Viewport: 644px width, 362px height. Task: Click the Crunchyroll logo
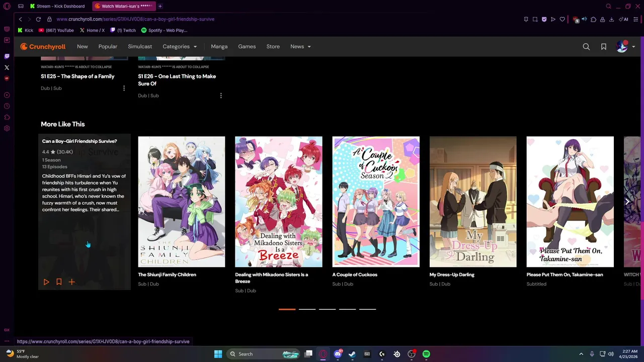[x=43, y=46]
